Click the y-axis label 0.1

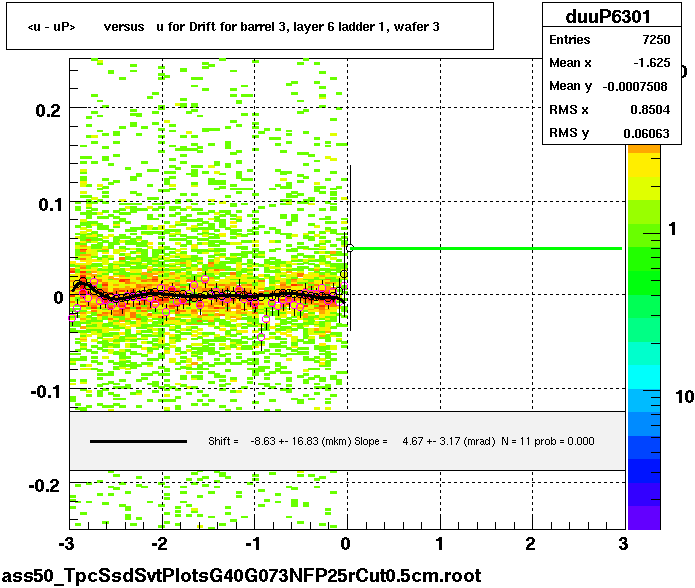[50, 204]
